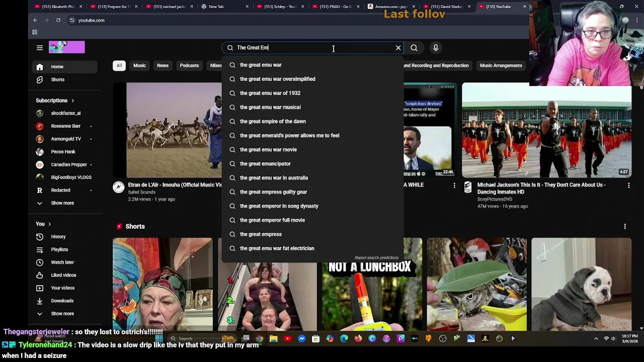644x362 pixels.
Task: Select the Podcasts filter chip
Action: click(x=189, y=65)
